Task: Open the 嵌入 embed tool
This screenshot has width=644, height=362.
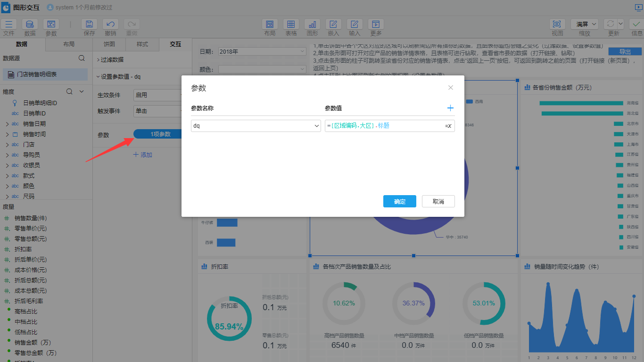Action: (333, 25)
